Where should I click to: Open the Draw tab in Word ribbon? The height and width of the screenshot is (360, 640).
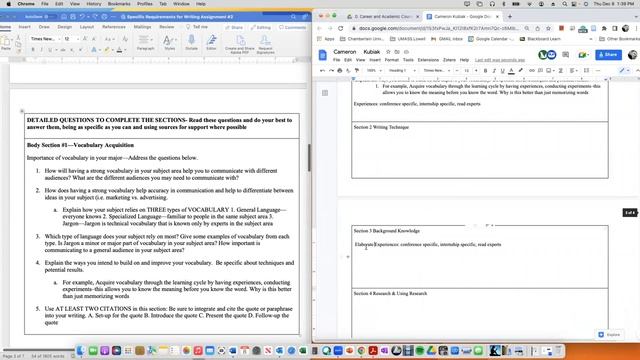tap(44, 27)
